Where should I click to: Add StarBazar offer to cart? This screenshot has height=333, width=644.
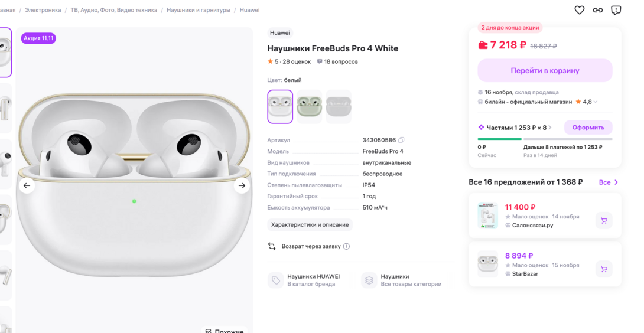pyautogui.click(x=604, y=269)
